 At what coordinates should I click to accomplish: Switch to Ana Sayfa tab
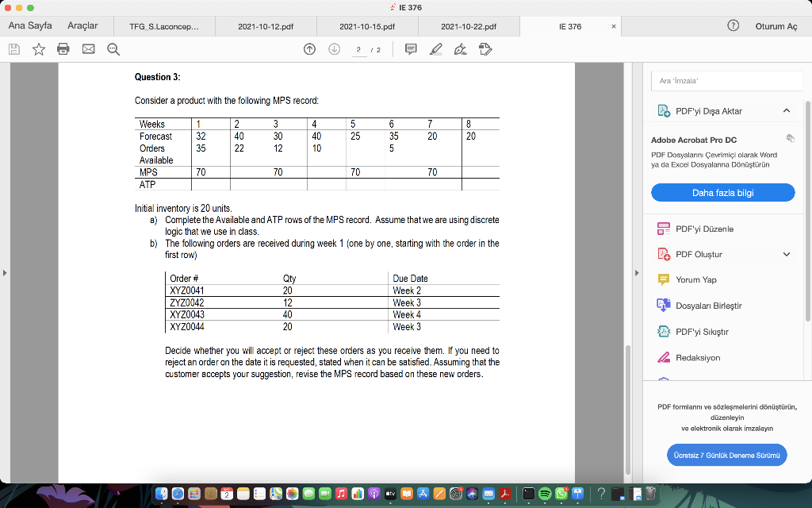point(30,25)
